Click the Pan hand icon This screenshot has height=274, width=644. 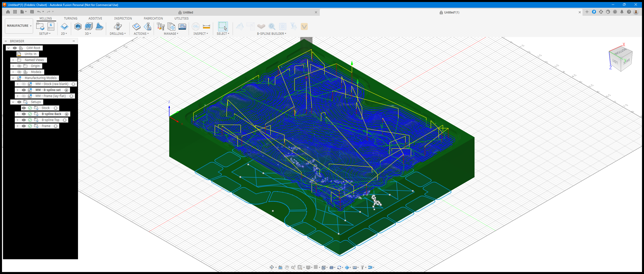287,267
